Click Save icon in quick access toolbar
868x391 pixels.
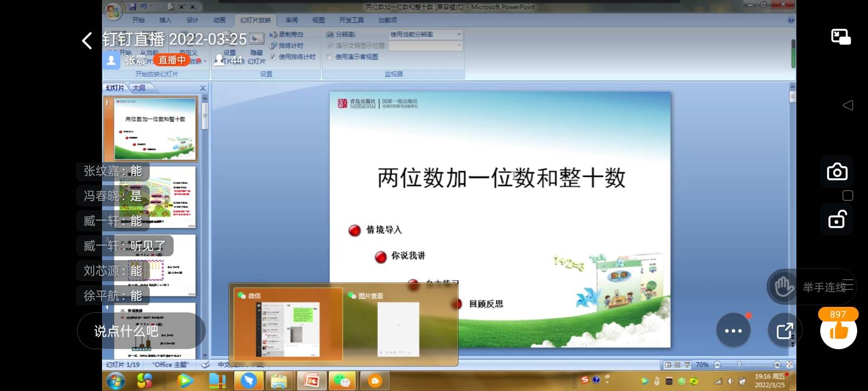[x=132, y=7]
